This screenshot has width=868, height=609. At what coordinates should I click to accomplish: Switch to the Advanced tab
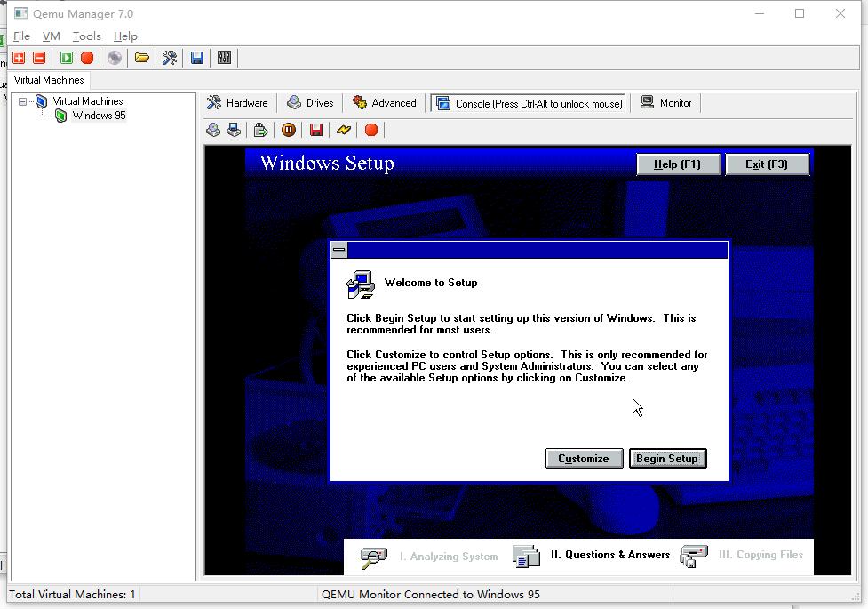coord(385,103)
